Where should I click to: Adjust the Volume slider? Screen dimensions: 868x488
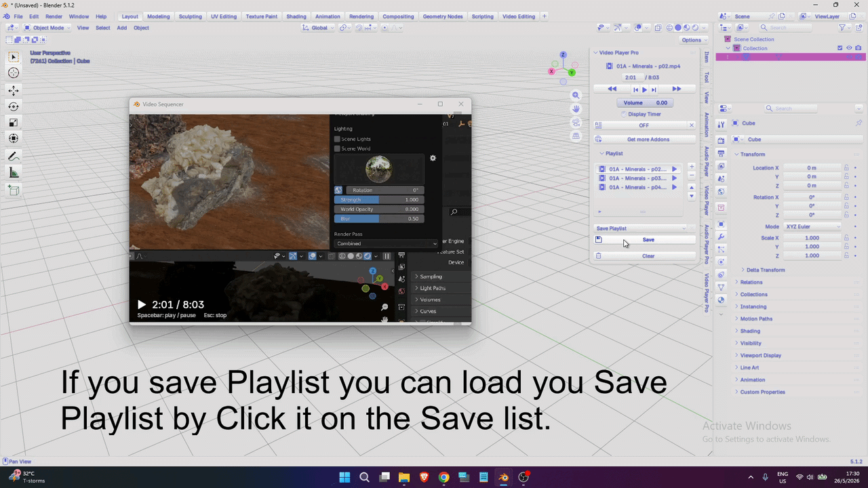[644, 103]
